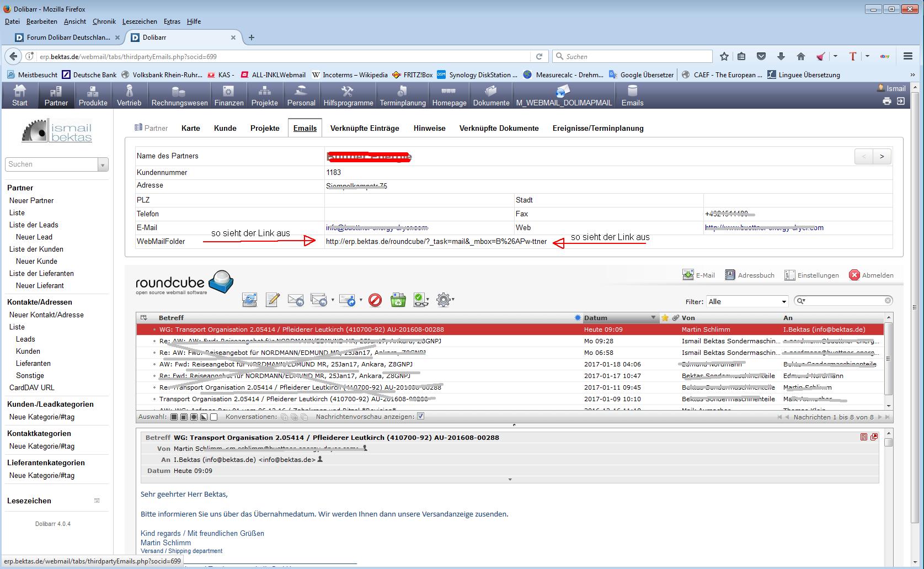Select email dated 2017-01-18 04:06
Screen dimensions: 924x569
[x=510, y=364]
